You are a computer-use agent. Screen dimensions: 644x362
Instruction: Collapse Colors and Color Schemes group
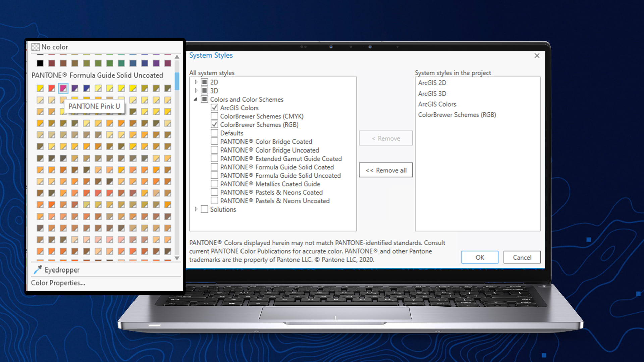[x=196, y=99]
